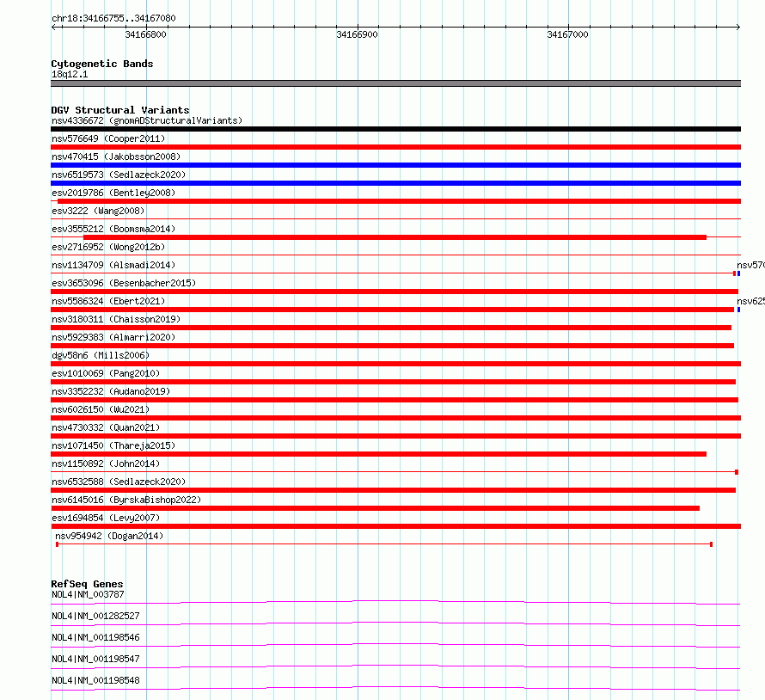Click the red bar under nsv1071450
765x700 pixels.
pos(378,454)
